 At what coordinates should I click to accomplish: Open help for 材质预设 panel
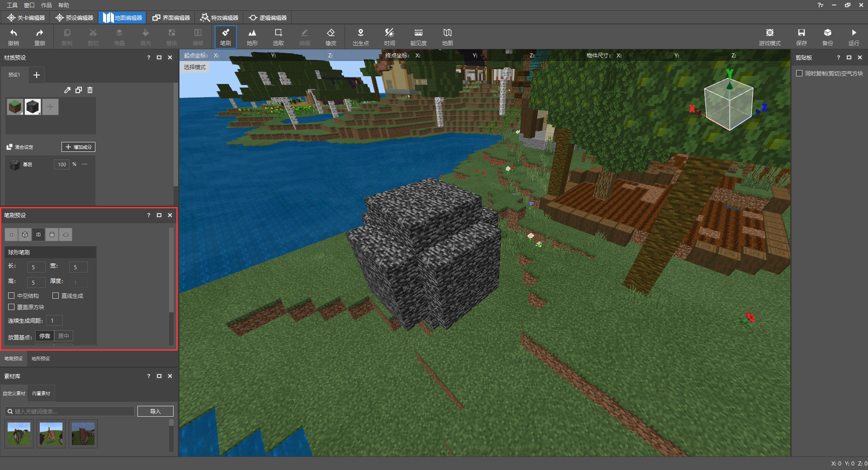148,57
